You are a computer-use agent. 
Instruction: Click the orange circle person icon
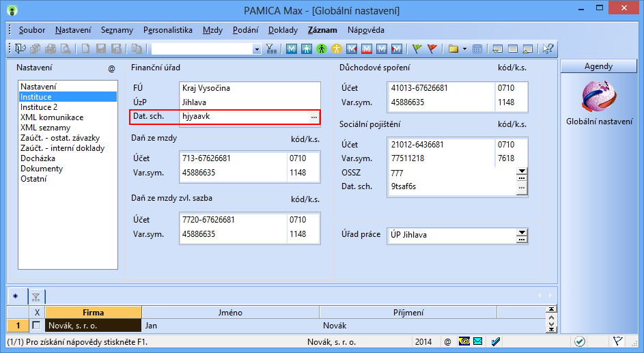point(337,49)
